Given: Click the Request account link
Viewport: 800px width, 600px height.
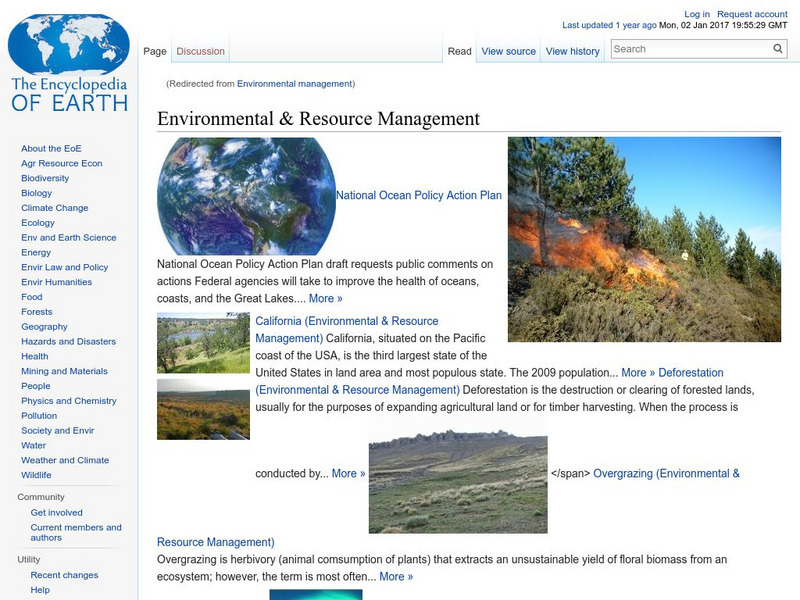Looking at the screenshot, I should click(752, 14).
